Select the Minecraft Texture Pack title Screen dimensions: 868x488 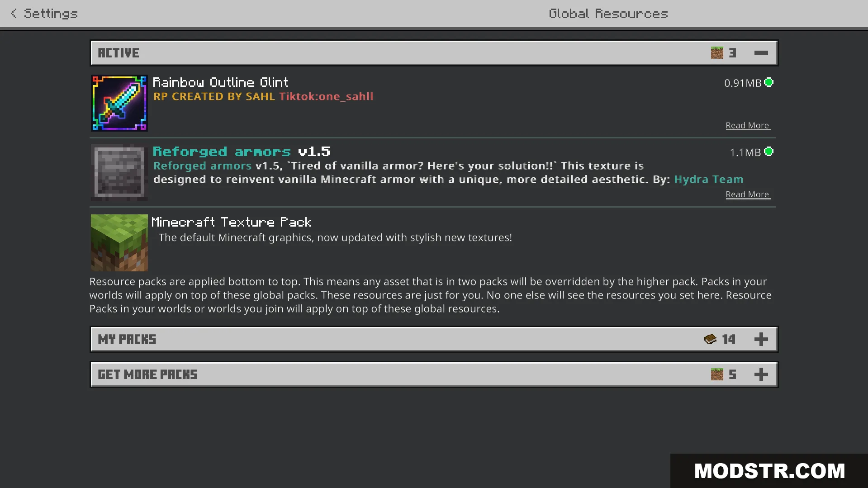[x=231, y=222]
